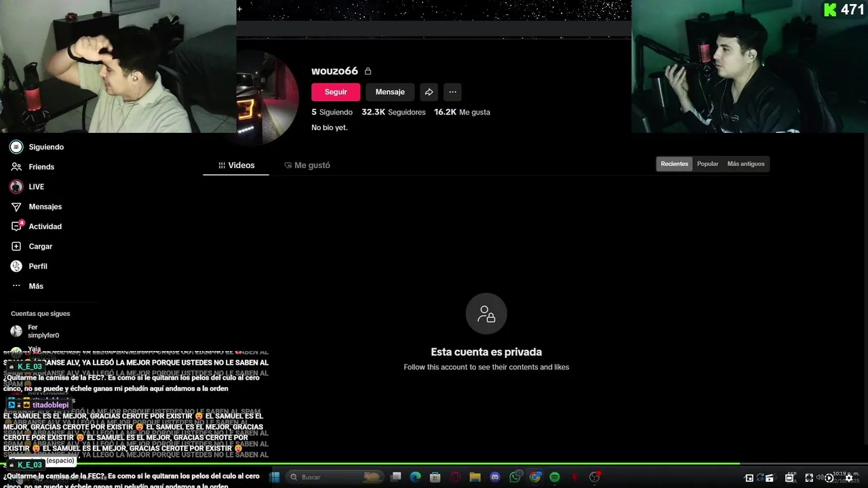Select the Más antiguos sort option
This screenshot has height=488, width=868.
746,164
